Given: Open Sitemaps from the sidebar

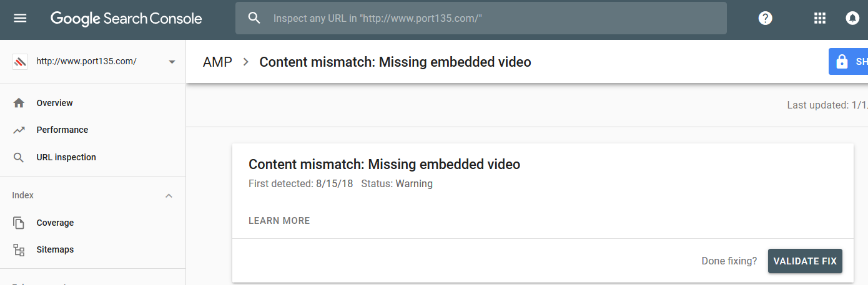Looking at the screenshot, I should tap(55, 249).
